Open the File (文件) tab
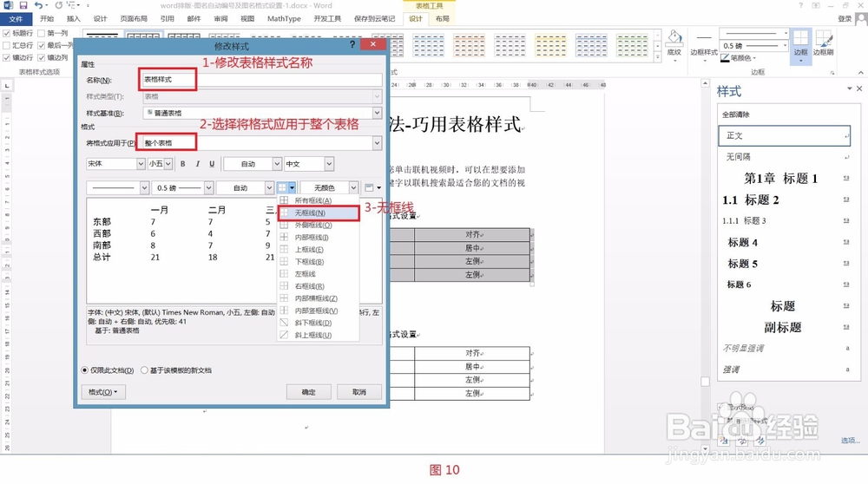 16,19
